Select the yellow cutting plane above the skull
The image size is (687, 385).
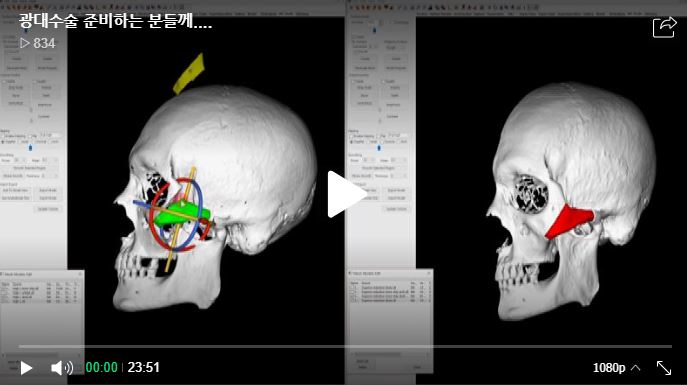tap(189, 74)
